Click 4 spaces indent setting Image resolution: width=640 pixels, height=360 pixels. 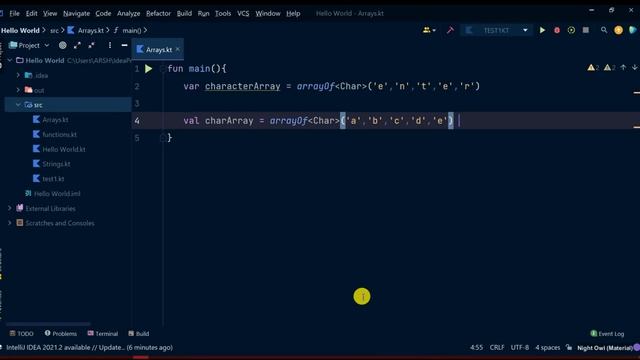[x=547, y=347]
